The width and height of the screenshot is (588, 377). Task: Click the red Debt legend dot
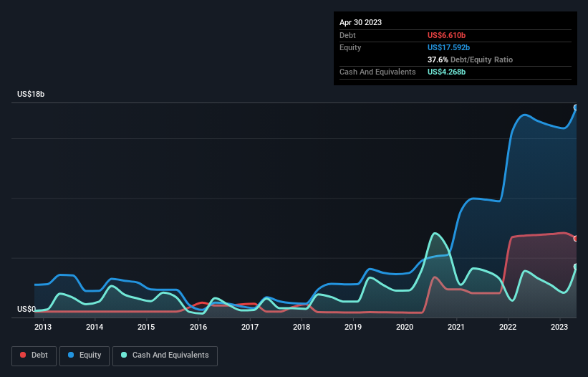tap(23, 355)
